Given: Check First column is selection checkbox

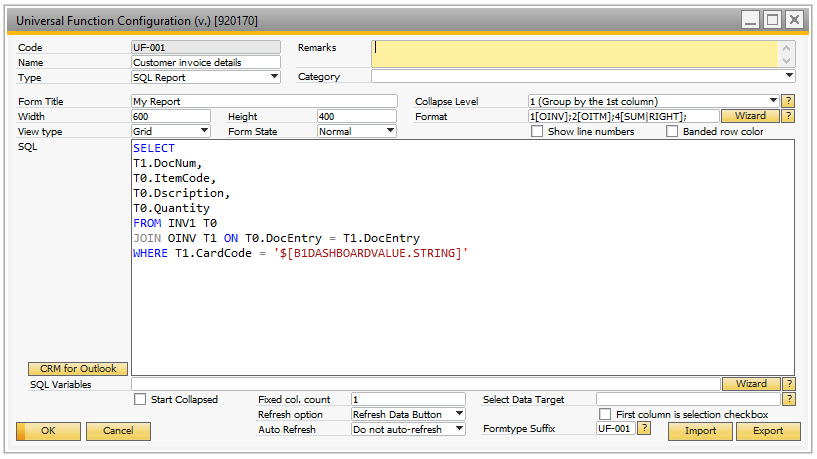Looking at the screenshot, I should coord(605,414).
